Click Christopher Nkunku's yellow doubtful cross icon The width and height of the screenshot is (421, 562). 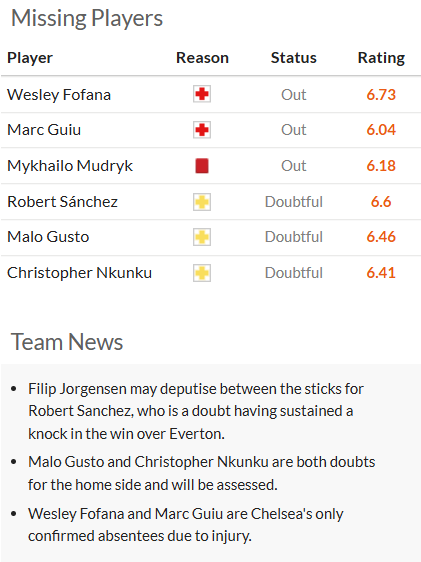click(202, 273)
